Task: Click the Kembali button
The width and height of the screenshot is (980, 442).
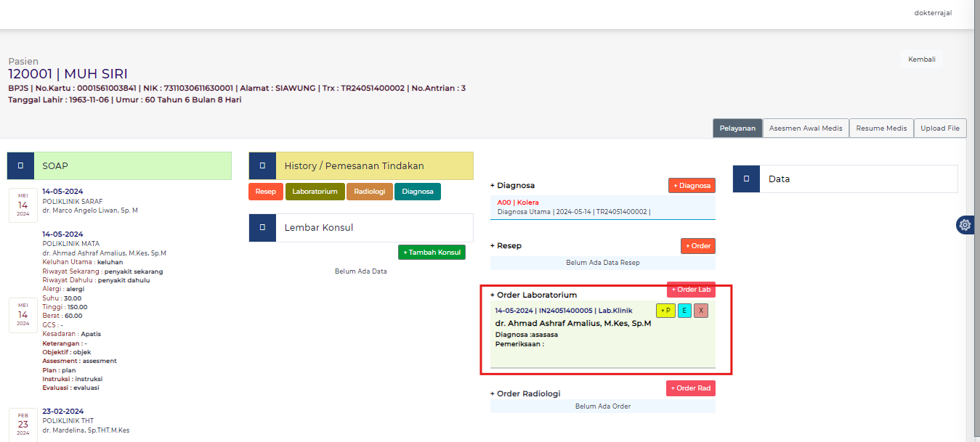Action: [921, 60]
